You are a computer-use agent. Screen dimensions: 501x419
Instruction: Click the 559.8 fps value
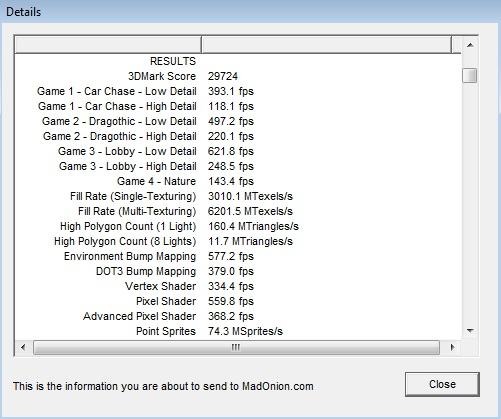(x=231, y=301)
